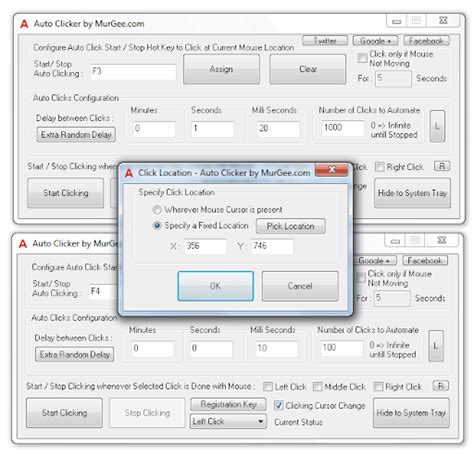Click Registration Key button
This screenshot has width=474, height=454.
coord(228,404)
